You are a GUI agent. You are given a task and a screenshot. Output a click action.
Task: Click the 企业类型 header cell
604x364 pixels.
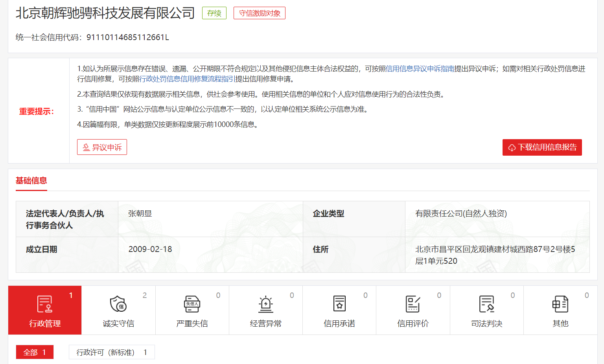click(354, 219)
